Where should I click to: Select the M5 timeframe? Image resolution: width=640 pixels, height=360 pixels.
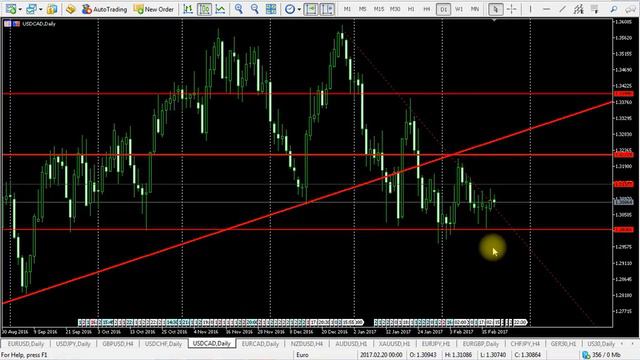[x=362, y=9]
